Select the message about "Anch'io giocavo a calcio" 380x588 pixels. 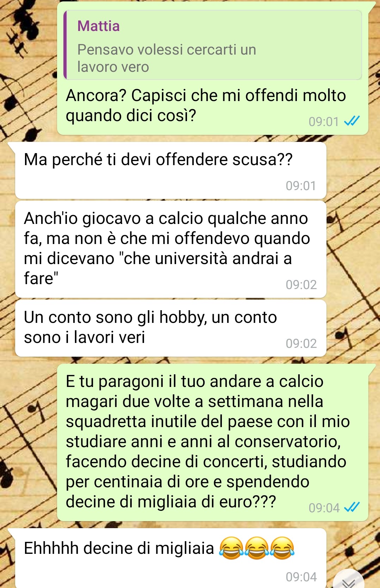(x=171, y=249)
